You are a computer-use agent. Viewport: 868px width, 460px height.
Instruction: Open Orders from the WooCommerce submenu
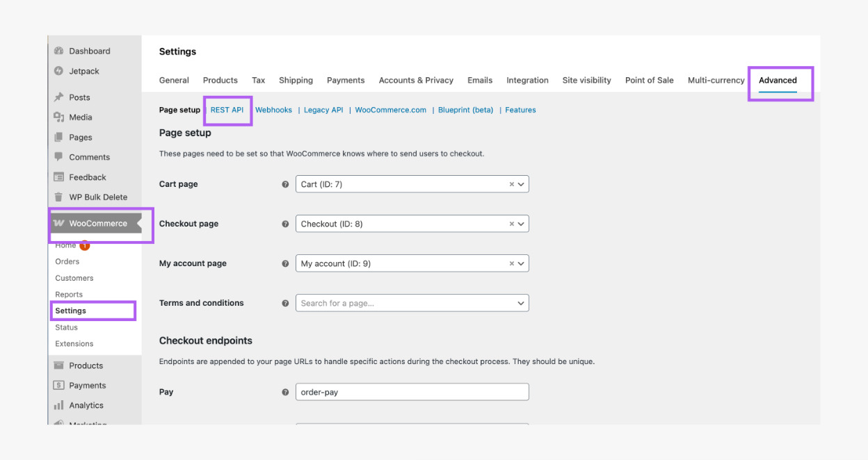tap(67, 262)
